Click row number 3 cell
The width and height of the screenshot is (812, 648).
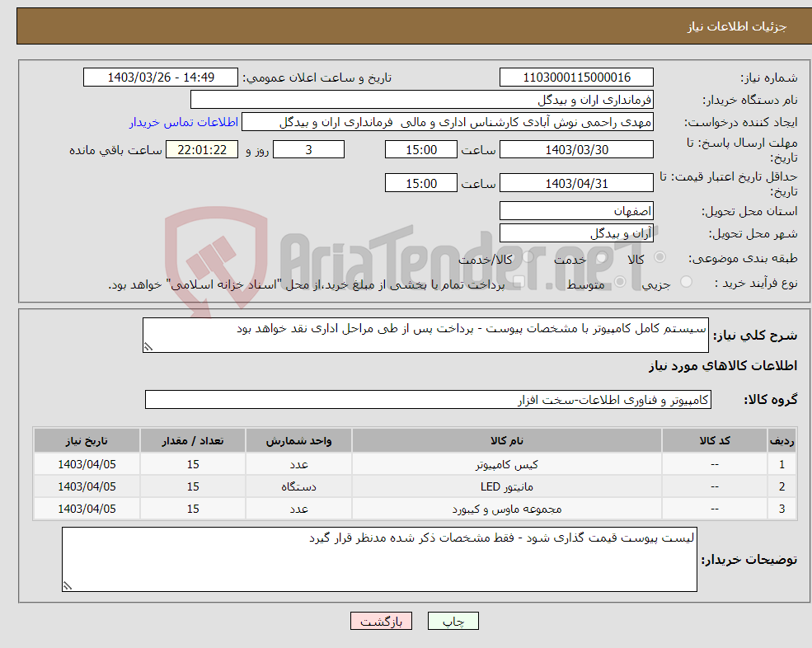[781, 509]
